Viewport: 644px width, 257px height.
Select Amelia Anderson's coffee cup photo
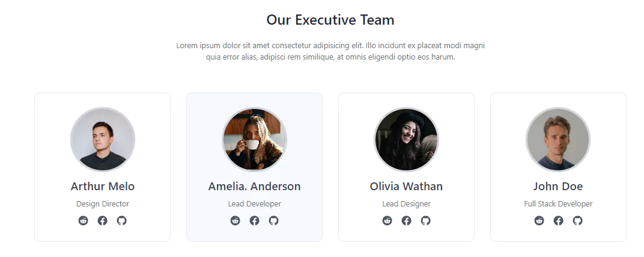pyautogui.click(x=255, y=140)
